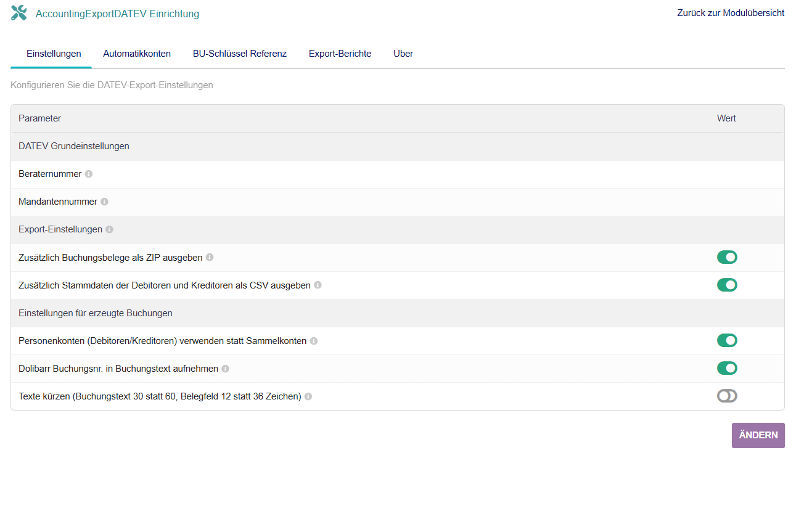This screenshot has height=532, width=796.
Task: Click the Export-Einstellungen section heading
Action: (x=60, y=229)
